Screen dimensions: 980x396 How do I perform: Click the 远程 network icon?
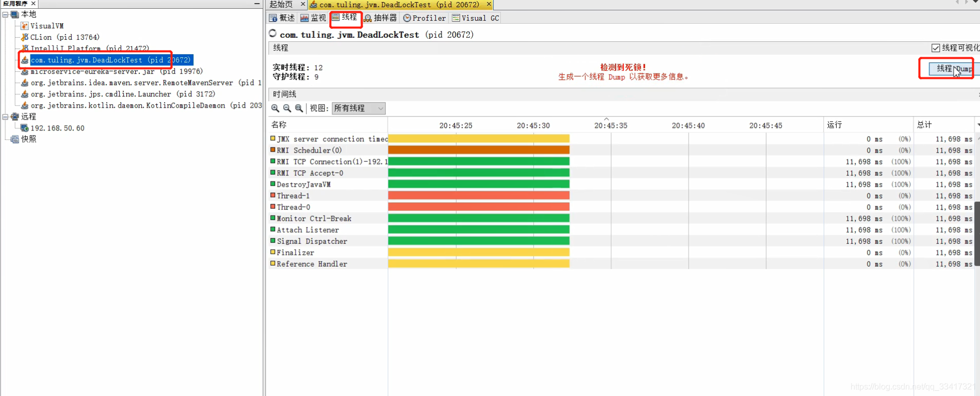15,117
